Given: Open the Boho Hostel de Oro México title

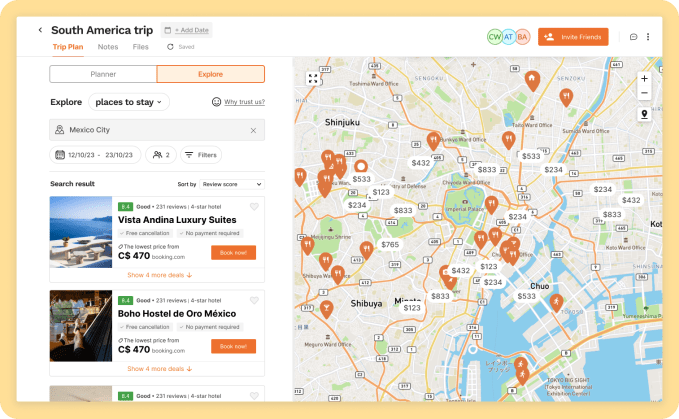Looking at the screenshot, I should (177, 314).
